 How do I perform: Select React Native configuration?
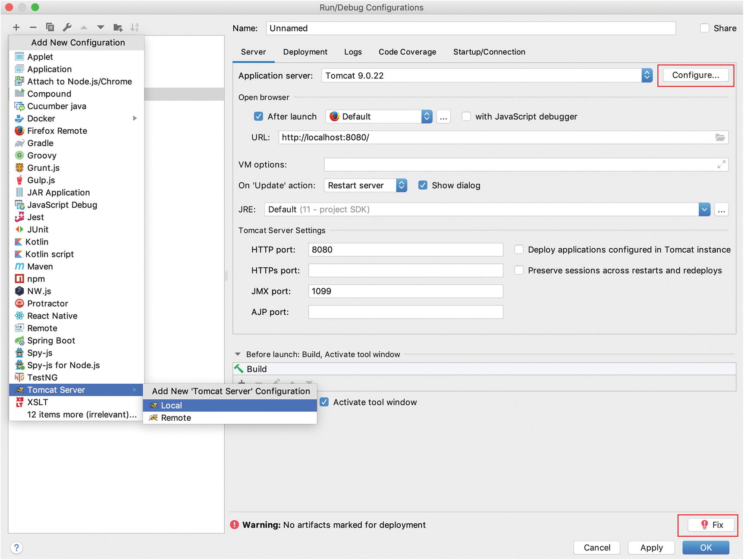pos(76,316)
